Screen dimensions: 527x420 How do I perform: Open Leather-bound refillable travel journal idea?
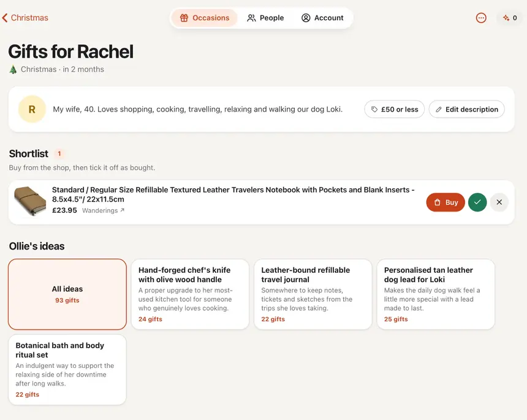pos(313,294)
